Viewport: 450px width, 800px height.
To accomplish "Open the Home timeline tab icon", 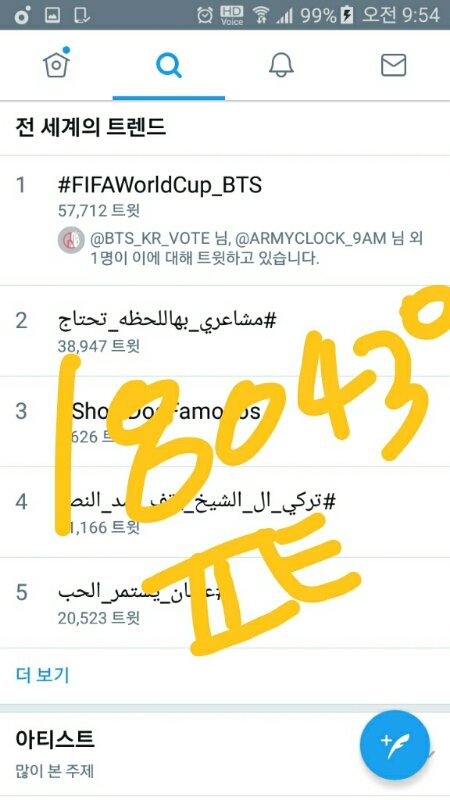I will [x=56, y=63].
